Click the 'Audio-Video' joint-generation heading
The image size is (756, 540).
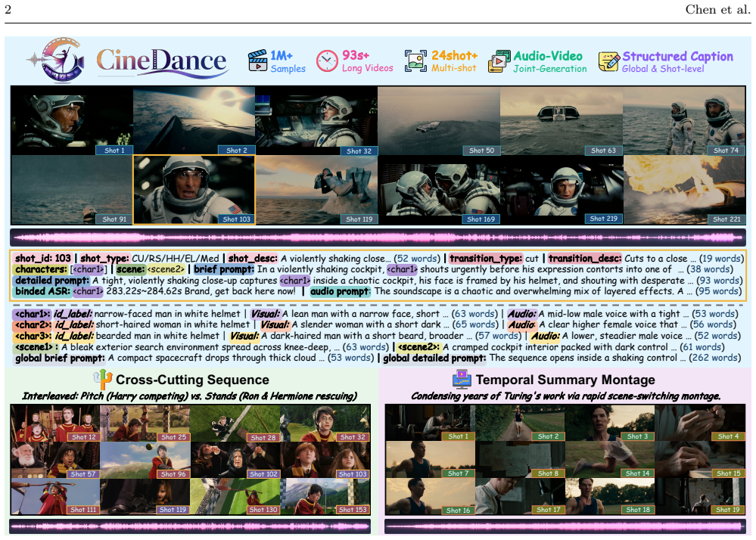coord(548,56)
